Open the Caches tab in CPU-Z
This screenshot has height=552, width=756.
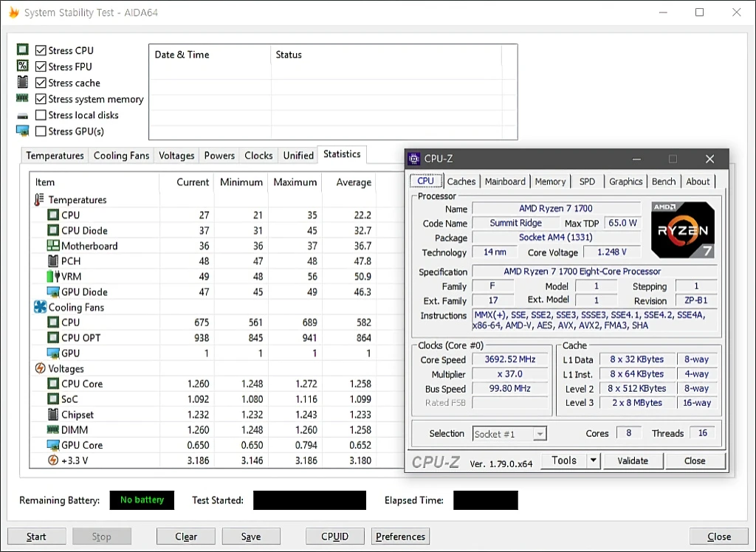(461, 182)
